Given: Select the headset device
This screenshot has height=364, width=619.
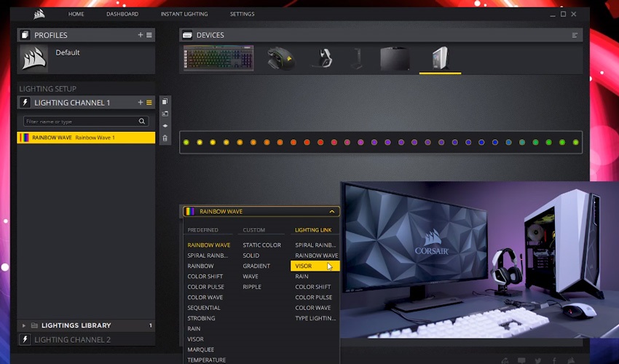Looking at the screenshot, I should pyautogui.click(x=324, y=58).
